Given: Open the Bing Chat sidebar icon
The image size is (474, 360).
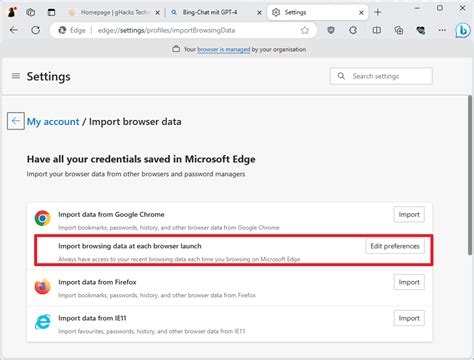Looking at the screenshot, I should [463, 31].
